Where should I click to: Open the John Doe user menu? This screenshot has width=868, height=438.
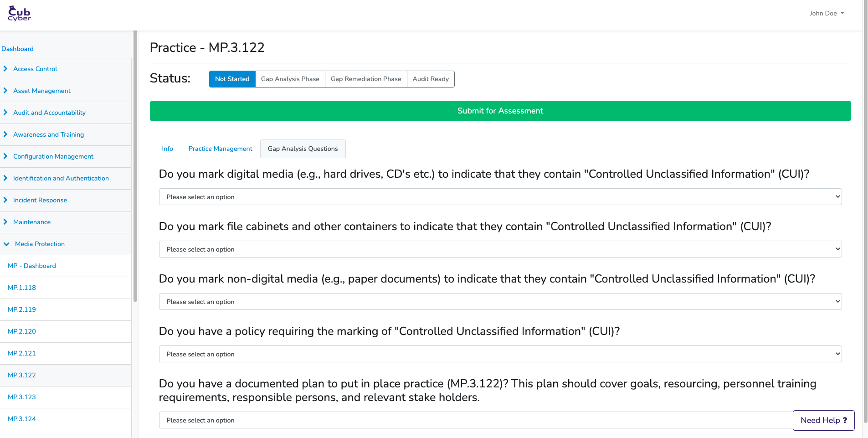(827, 13)
